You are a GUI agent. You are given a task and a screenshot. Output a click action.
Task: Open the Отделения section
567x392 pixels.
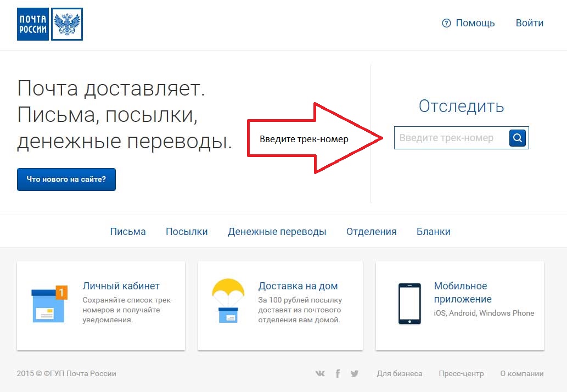click(x=371, y=231)
